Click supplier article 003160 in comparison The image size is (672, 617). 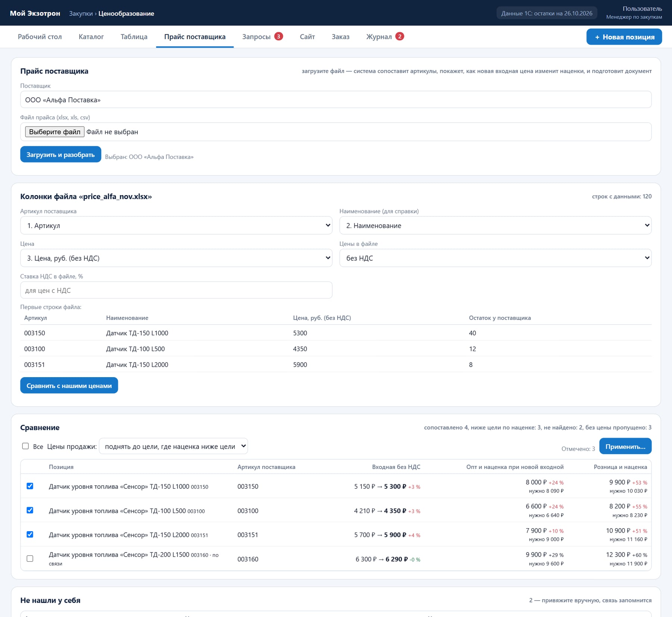pyautogui.click(x=248, y=559)
